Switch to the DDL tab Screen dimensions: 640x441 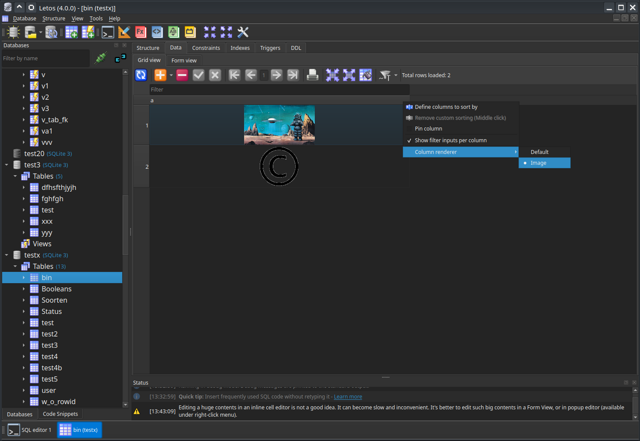[x=296, y=48]
